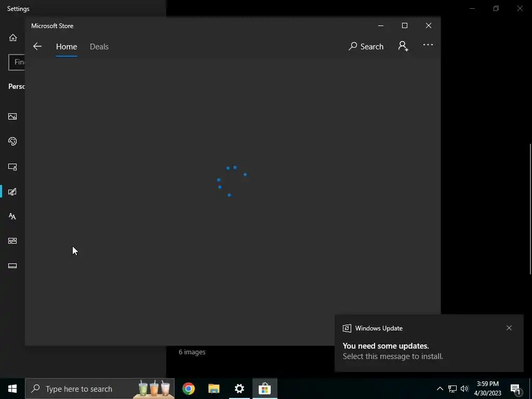
Task: Open Themes icon in Settings sidebar
Action: coord(12,192)
